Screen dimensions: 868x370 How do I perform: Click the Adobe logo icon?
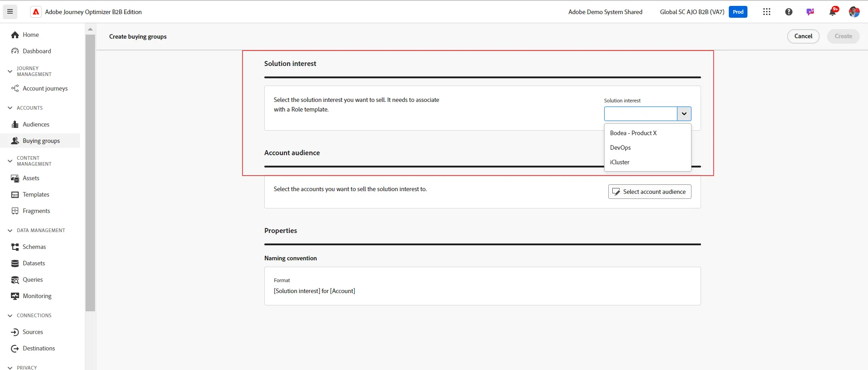tap(36, 12)
